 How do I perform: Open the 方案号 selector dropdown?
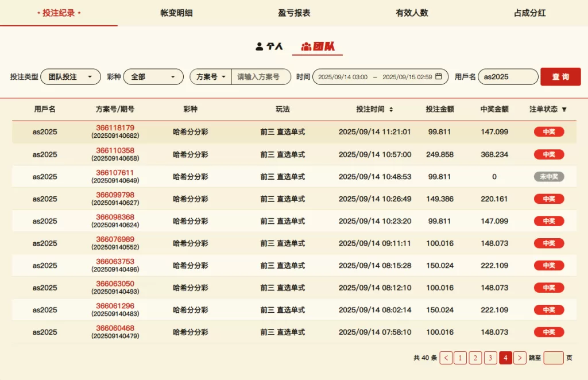[x=211, y=76]
